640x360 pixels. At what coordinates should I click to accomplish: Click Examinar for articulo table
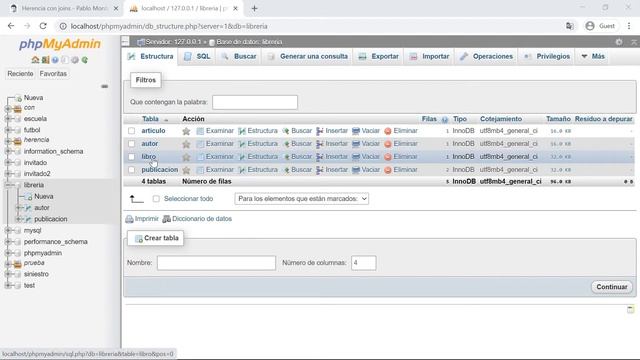[x=215, y=131]
